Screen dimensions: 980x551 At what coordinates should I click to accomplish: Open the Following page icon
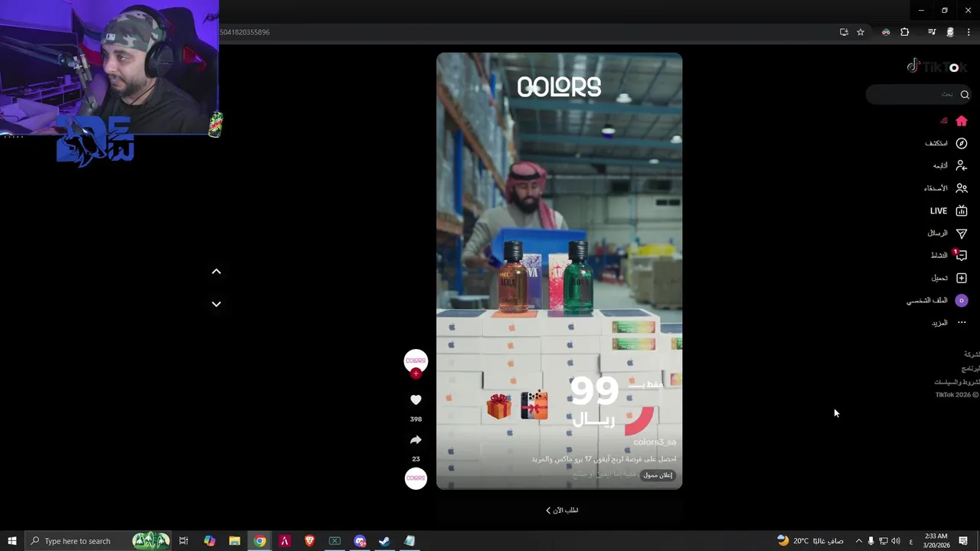[962, 165]
